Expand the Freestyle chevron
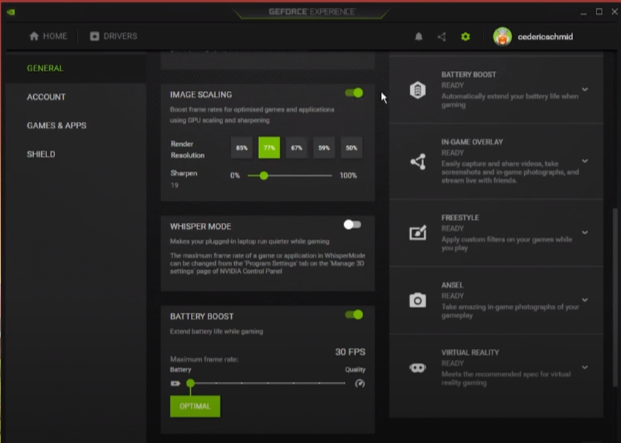 coord(585,232)
